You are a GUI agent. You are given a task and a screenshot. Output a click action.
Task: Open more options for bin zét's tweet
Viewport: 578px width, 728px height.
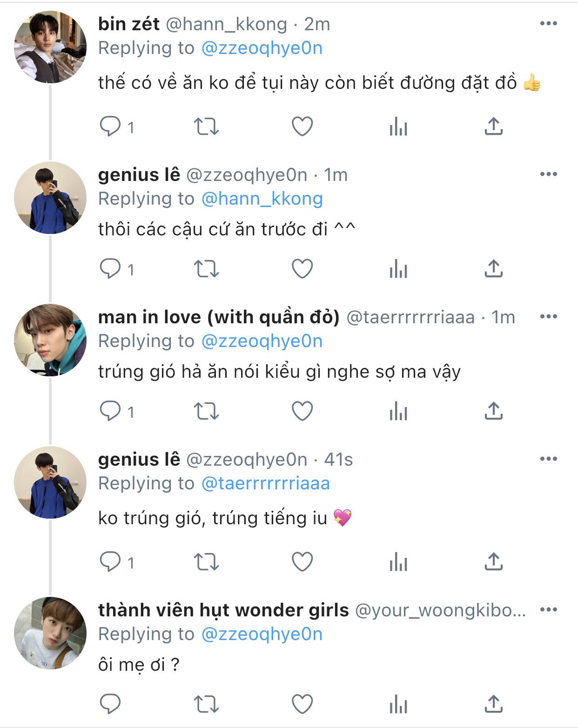coord(548,24)
